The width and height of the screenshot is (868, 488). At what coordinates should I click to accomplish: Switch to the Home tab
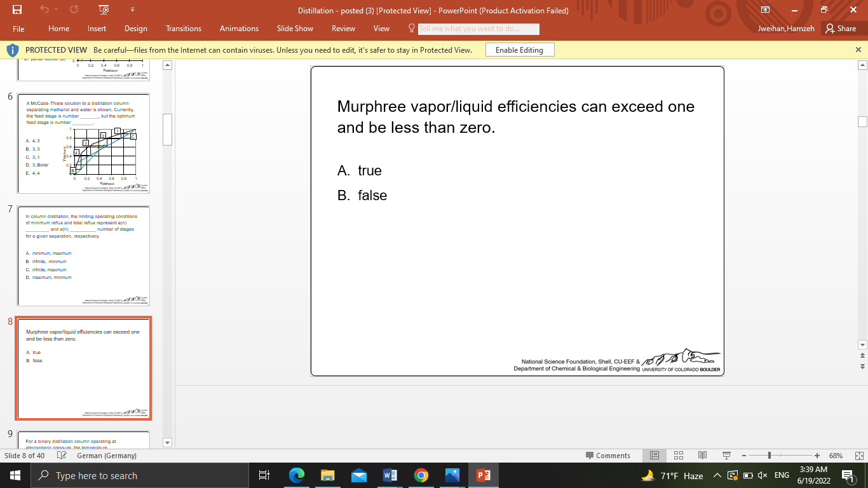point(59,29)
